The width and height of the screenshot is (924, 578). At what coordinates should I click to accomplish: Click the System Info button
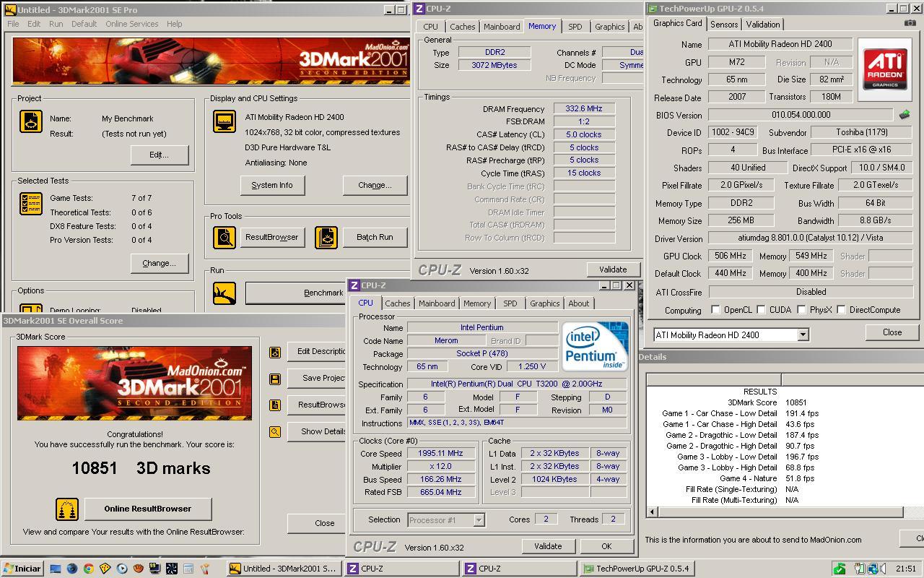point(272,185)
